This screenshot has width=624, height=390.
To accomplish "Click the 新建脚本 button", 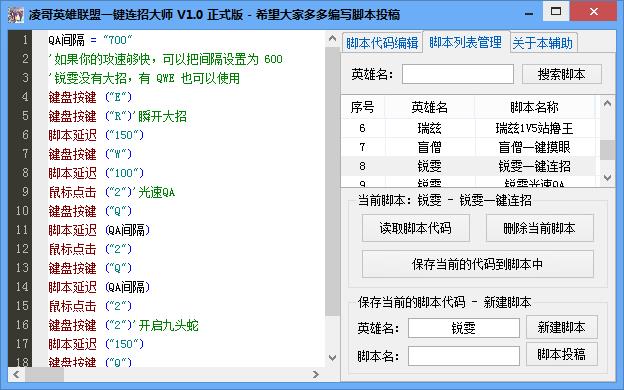I will click(x=562, y=327).
